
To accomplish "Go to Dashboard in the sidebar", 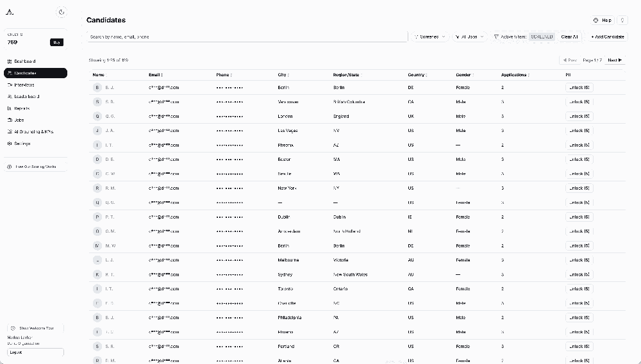I will [35, 62].
